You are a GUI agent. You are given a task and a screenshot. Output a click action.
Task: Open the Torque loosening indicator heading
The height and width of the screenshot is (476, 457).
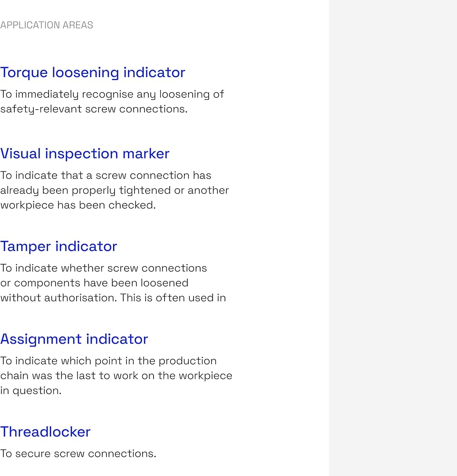(92, 73)
